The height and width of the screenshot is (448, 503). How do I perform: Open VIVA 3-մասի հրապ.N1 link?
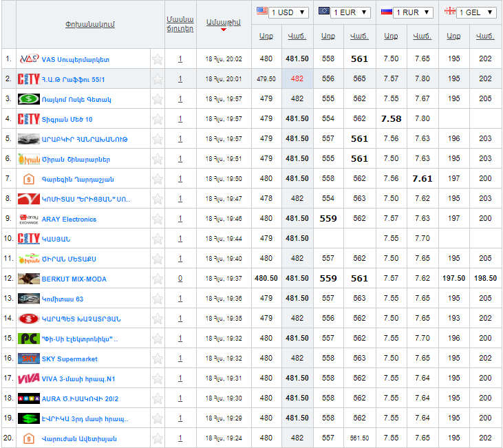pos(78,378)
